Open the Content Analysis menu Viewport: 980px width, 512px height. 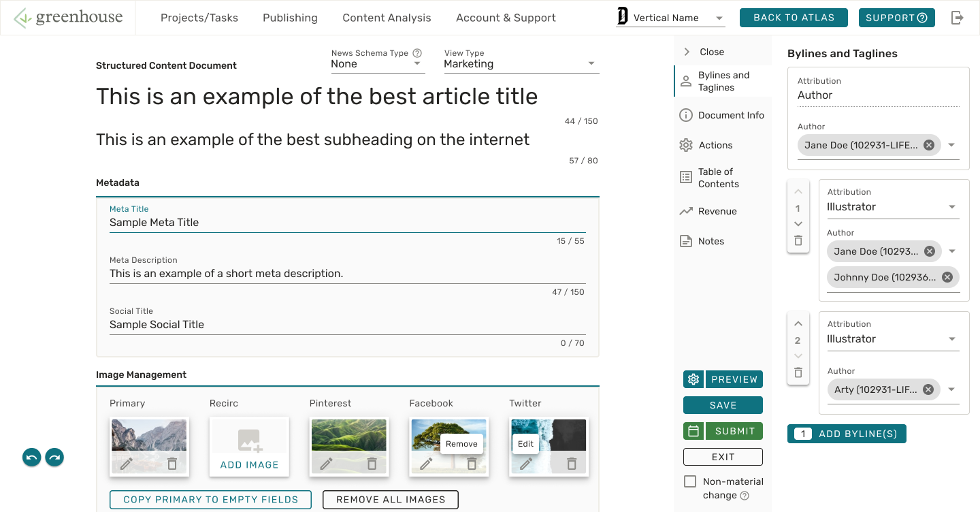pos(387,18)
